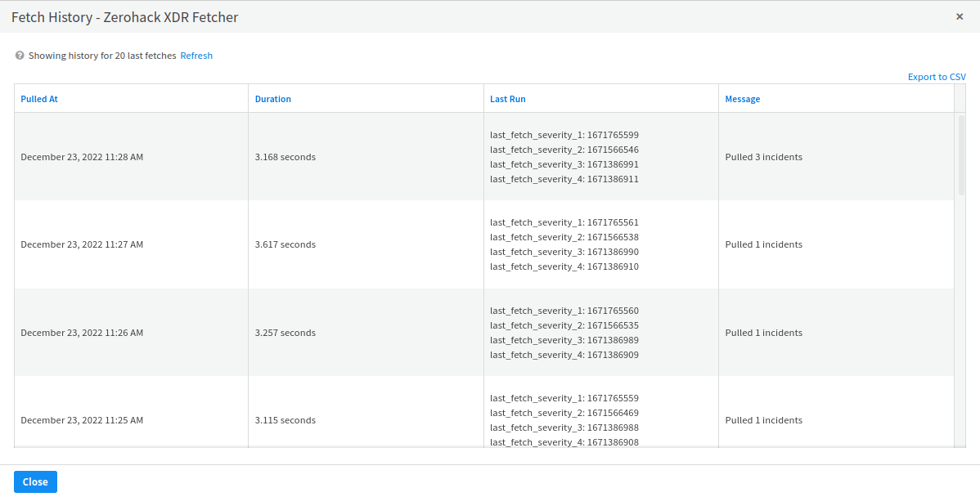
Task: Select the 11:25 AM fetch row
Action: pyautogui.click(x=82, y=420)
